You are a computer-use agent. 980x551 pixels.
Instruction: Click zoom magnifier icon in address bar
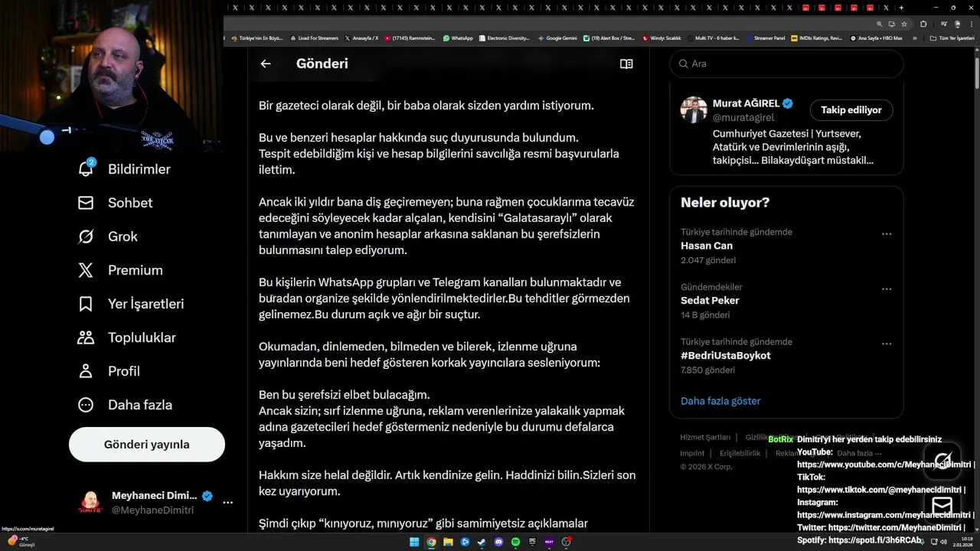click(880, 24)
